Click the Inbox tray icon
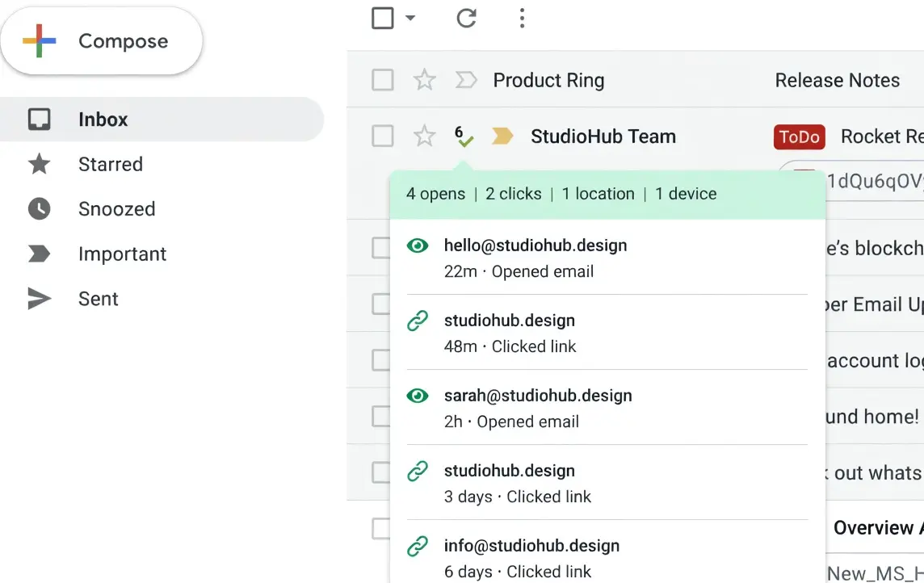 click(x=39, y=119)
